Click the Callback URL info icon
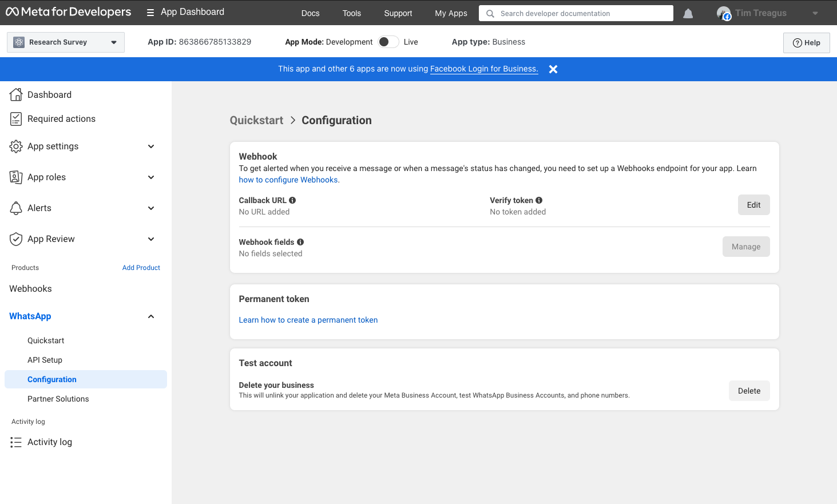 (292, 200)
